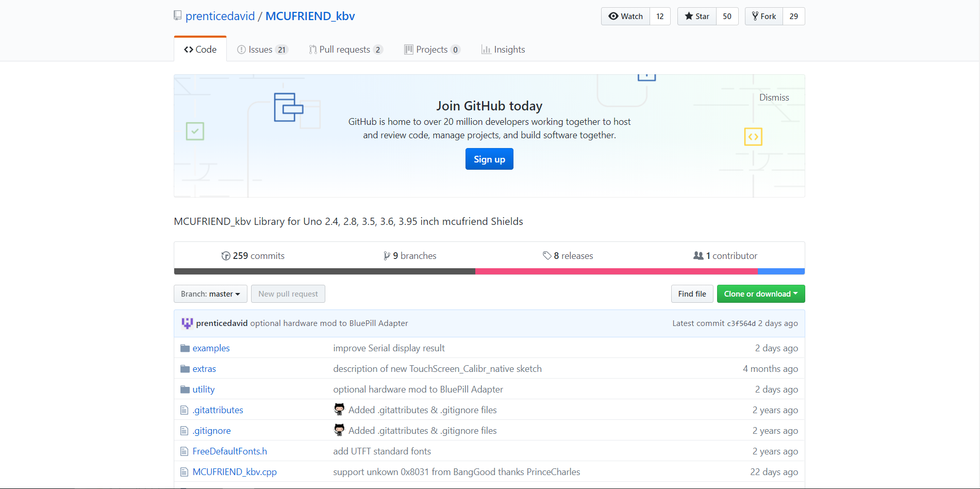Open utility row commit about BluePill Adapter
Image resolution: width=980 pixels, height=489 pixels.
coord(418,389)
